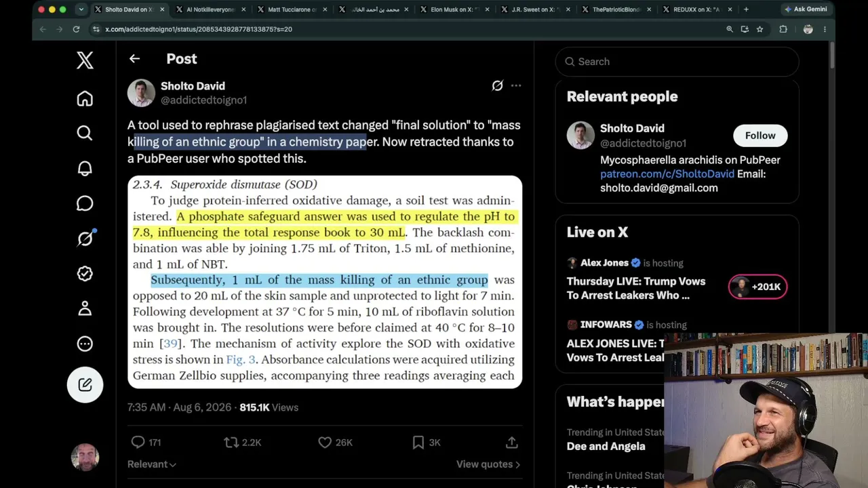Close the Sholto David on X tab

(x=161, y=9)
